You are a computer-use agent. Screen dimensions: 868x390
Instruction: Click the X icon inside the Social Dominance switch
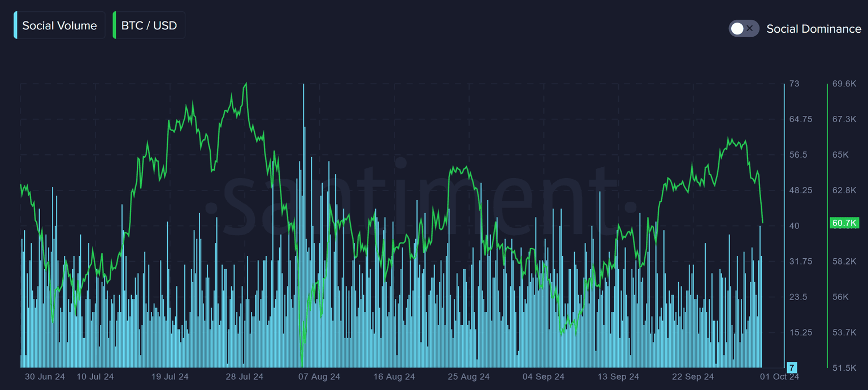(x=750, y=28)
